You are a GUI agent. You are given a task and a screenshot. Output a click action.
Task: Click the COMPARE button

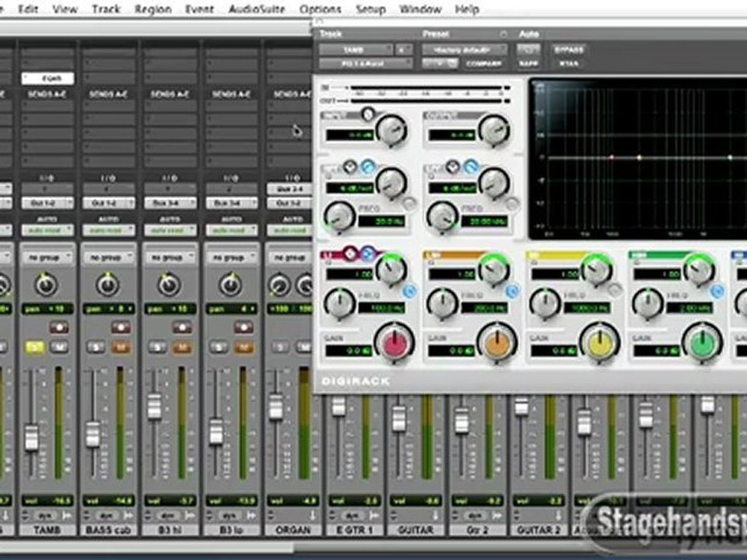tap(484, 63)
